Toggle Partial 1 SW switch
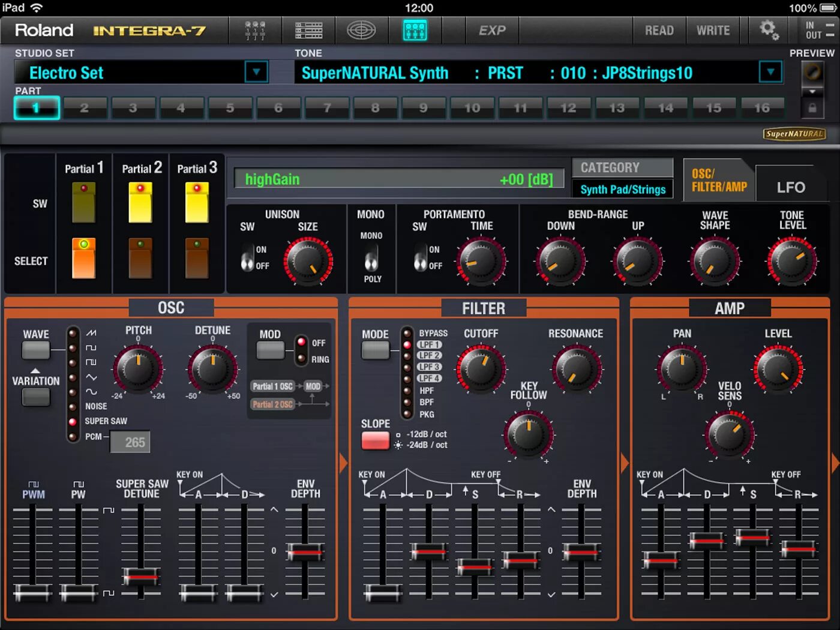 tap(83, 203)
